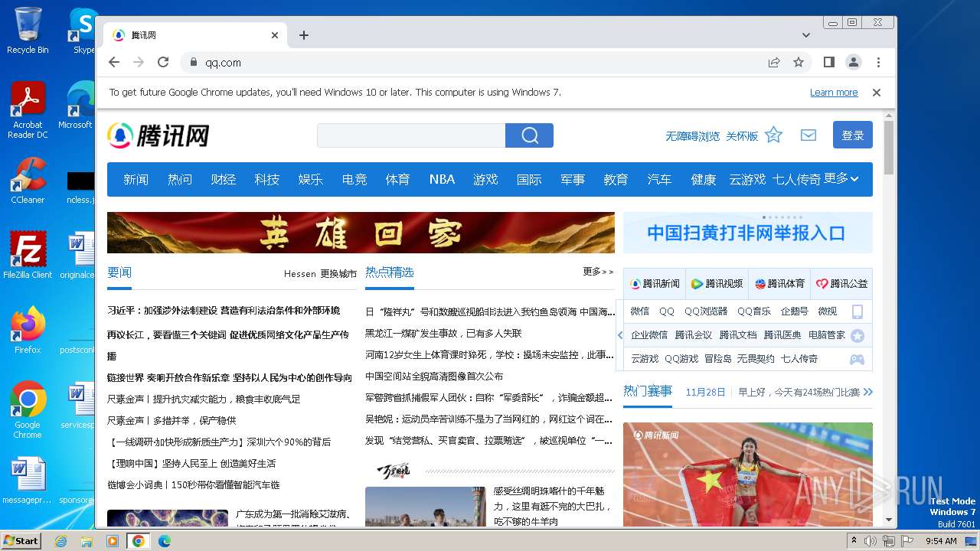Image resolution: width=980 pixels, height=551 pixels.
Task: Open the NBA navigation item
Action: click(442, 179)
